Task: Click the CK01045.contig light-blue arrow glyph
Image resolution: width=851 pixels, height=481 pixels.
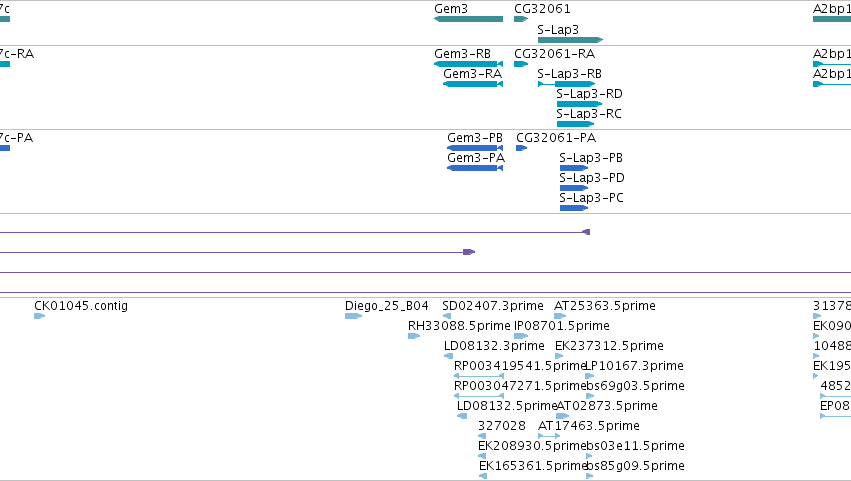Action: tap(40, 316)
